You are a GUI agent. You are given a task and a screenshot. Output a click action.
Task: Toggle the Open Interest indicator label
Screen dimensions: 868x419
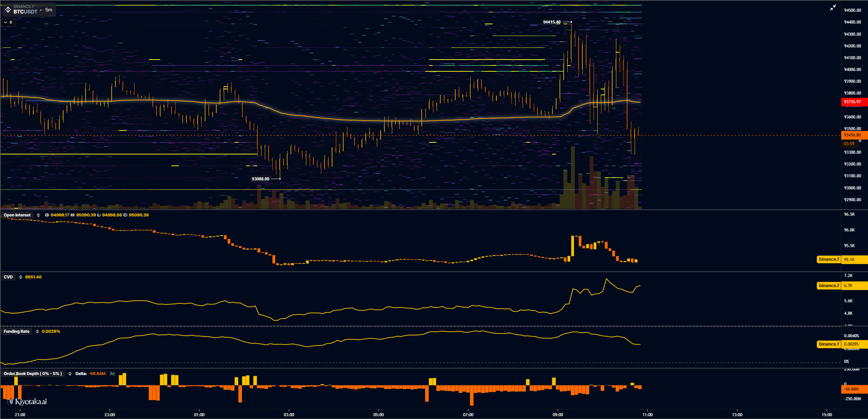[16, 215]
